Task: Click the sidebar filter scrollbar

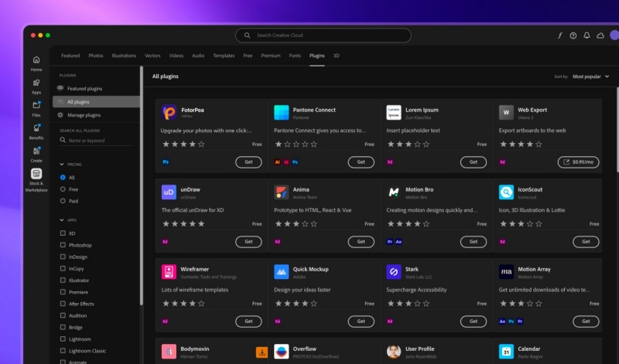Action: [x=142, y=185]
